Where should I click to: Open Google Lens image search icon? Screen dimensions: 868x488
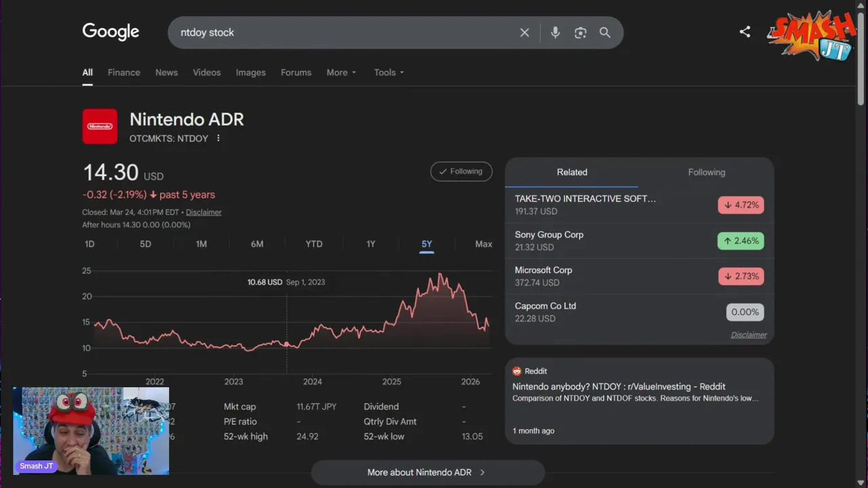(580, 33)
